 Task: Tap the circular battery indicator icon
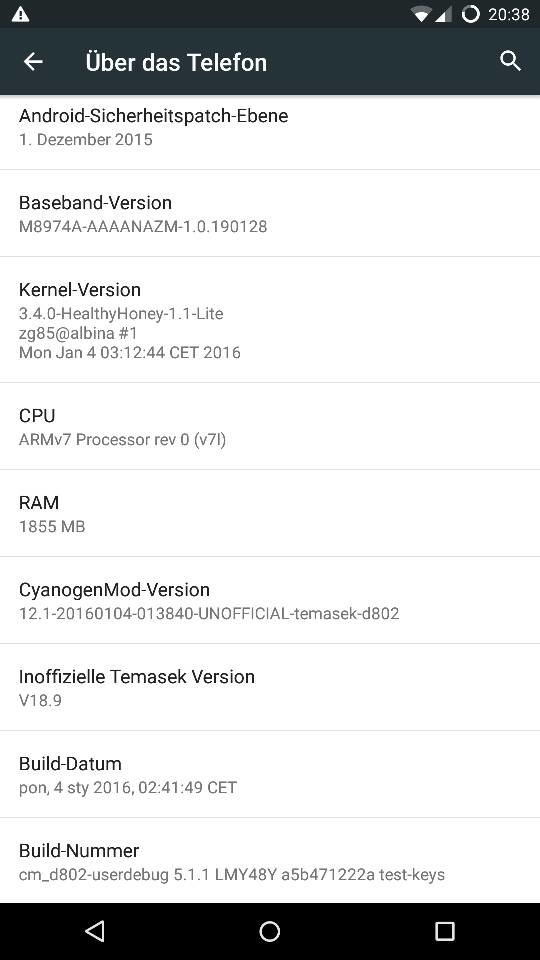(x=470, y=14)
